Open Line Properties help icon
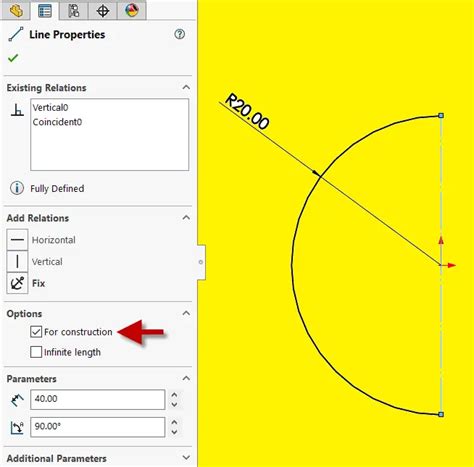 coord(179,34)
